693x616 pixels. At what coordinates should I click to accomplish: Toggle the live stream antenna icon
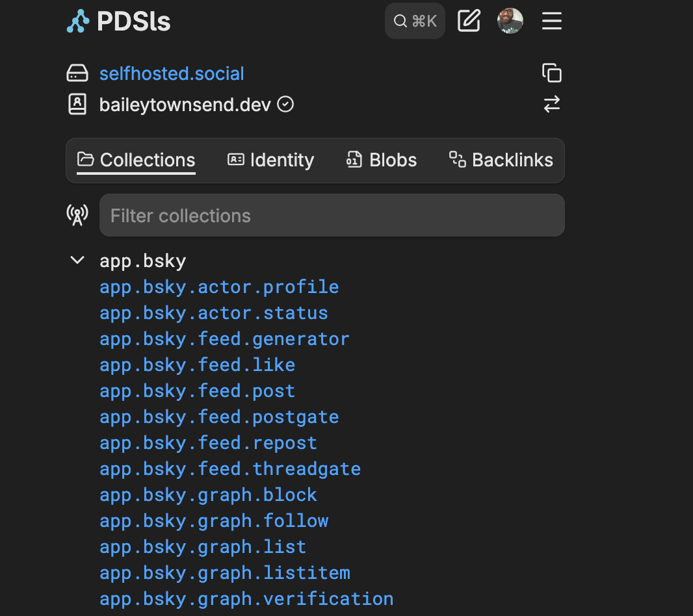pyautogui.click(x=77, y=215)
